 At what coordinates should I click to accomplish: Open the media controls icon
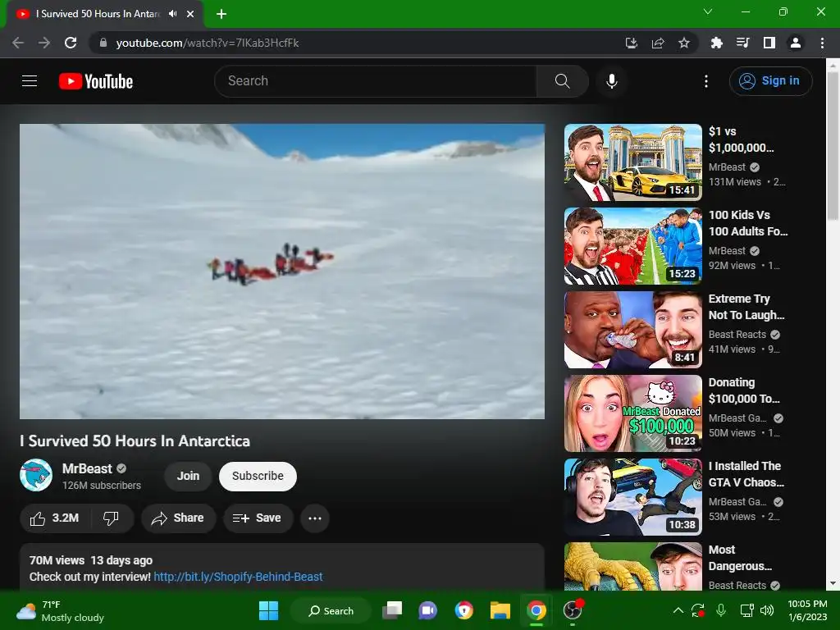[x=742, y=43]
